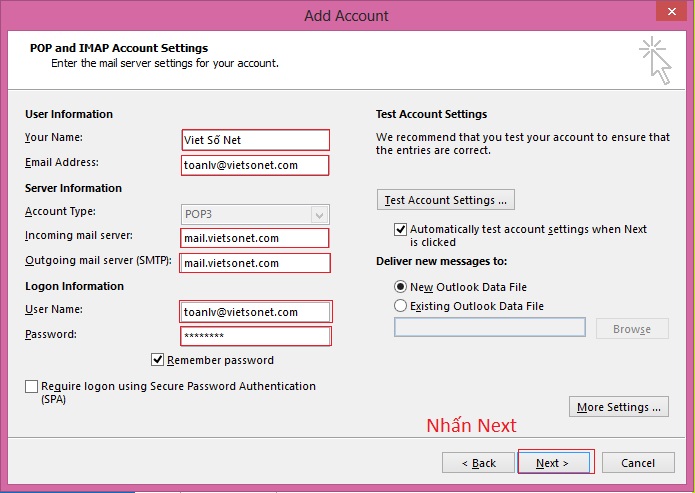Enable Secure Password Authentication checkbox
The width and height of the screenshot is (695, 493).
(x=32, y=387)
